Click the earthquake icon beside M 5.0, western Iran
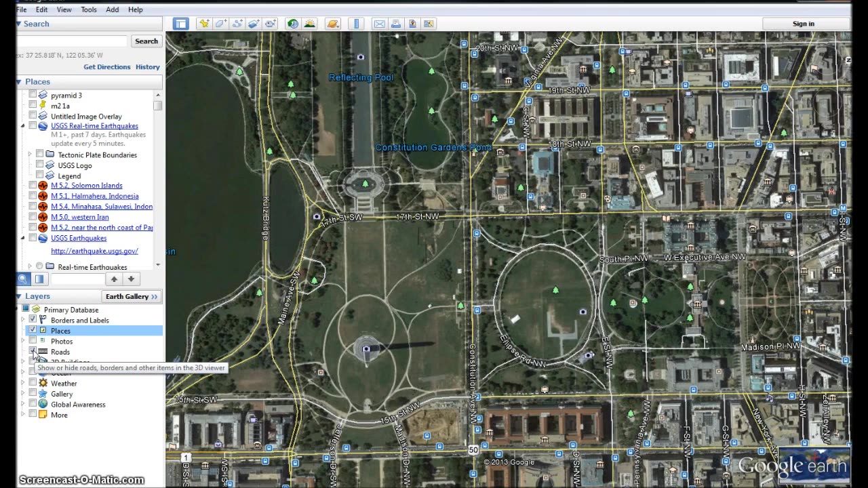Viewport: 868px width, 488px height. point(43,217)
